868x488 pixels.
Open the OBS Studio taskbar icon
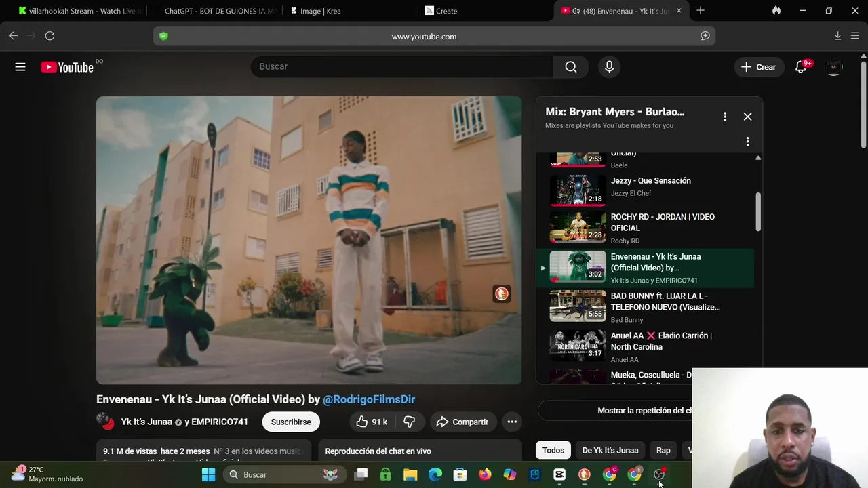coord(659,474)
